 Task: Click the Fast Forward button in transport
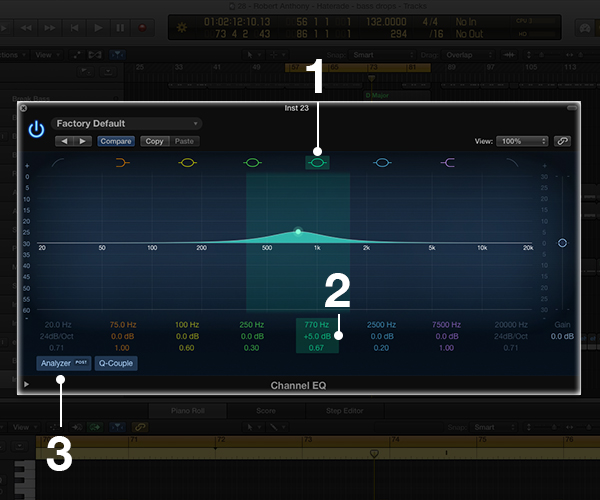(50, 28)
